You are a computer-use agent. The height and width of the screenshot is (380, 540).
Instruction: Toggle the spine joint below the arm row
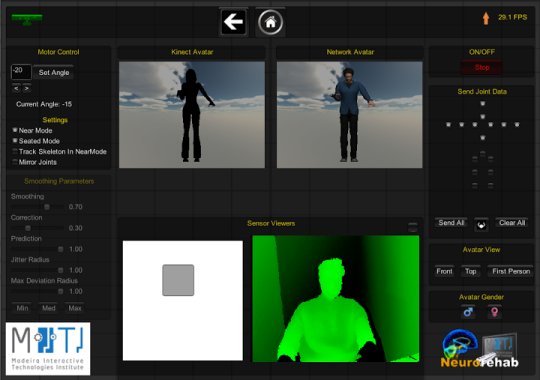pyautogui.click(x=482, y=138)
